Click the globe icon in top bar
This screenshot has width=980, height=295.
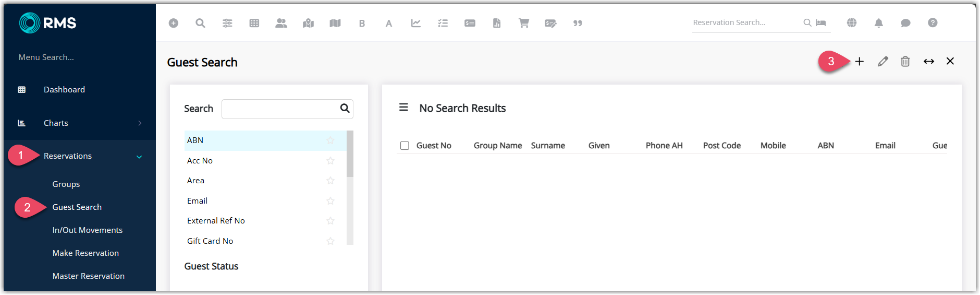tap(852, 22)
